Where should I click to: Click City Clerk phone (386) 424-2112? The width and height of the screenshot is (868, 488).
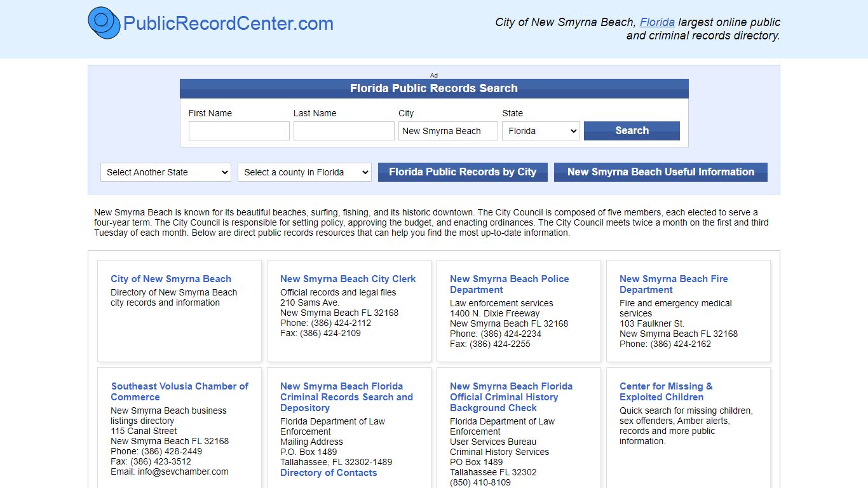coord(341,323)
